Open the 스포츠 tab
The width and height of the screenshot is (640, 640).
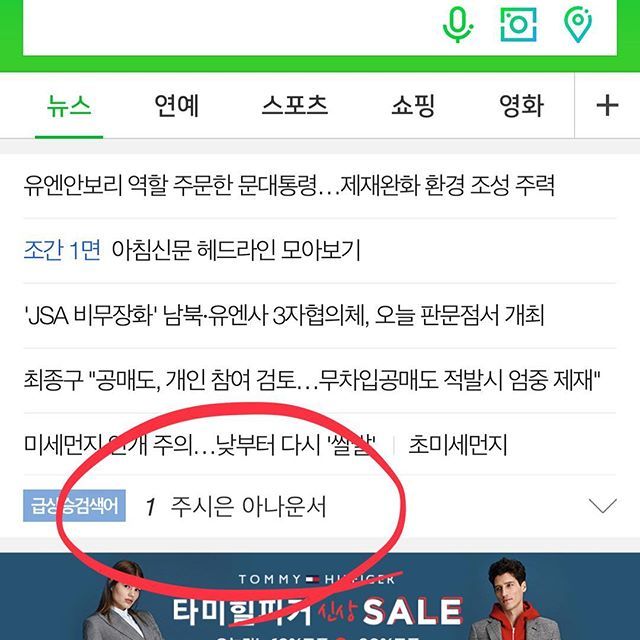tap(295, 105)
